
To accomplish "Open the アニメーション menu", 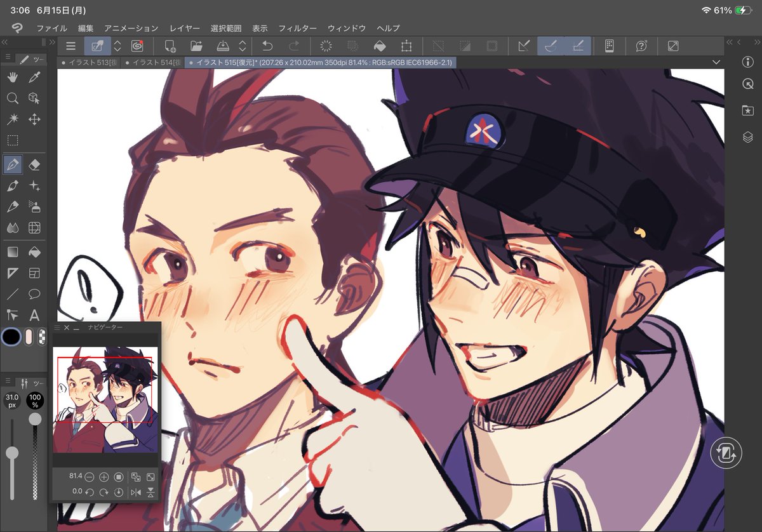I will (131, 29).
